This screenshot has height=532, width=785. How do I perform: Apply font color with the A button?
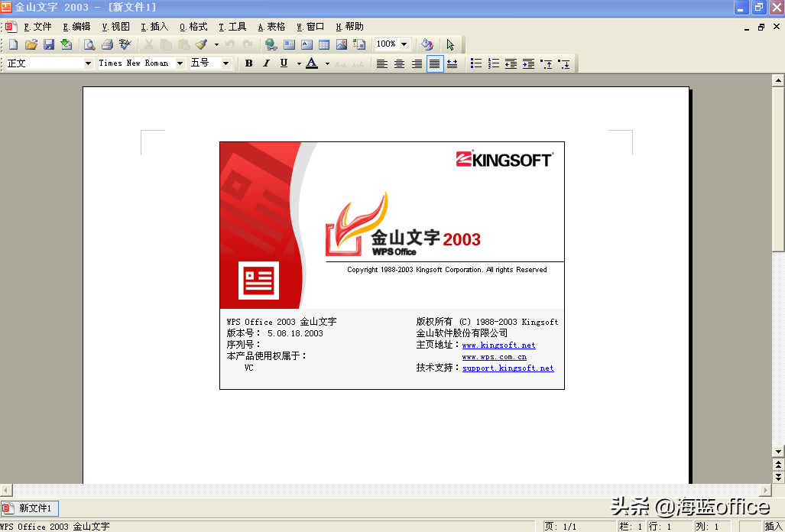click(312, 63)
